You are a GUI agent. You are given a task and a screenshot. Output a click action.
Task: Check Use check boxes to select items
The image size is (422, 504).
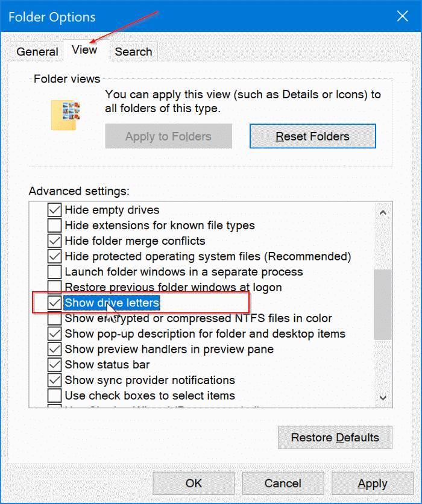[54, 396]
